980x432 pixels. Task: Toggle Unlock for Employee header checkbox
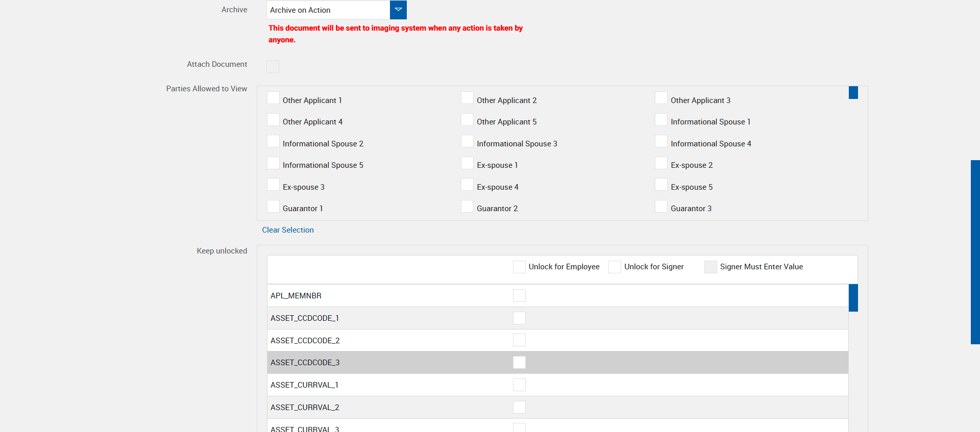point(519,267)
